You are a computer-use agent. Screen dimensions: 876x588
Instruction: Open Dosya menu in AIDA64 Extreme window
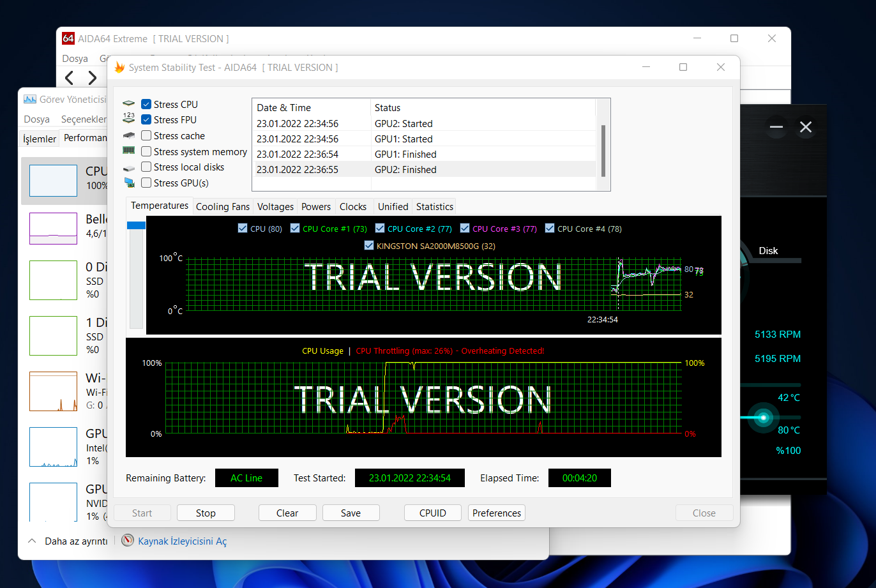(75, 59)
